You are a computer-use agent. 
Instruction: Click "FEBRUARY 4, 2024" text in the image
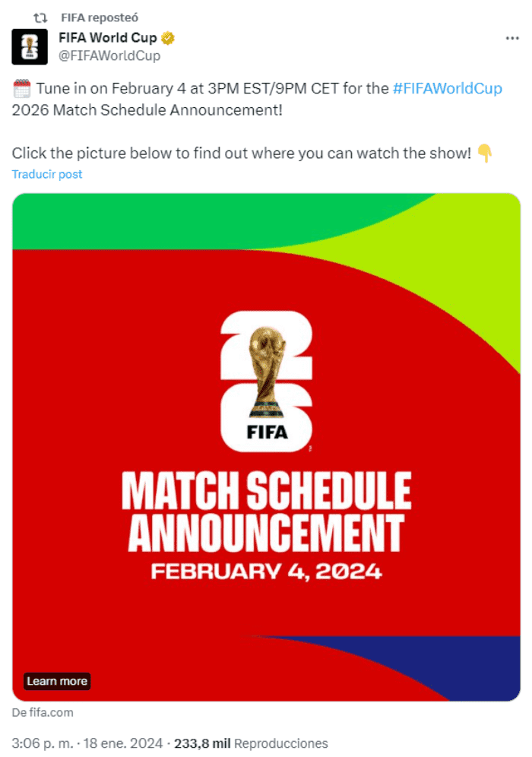click(x=266, y=571)
